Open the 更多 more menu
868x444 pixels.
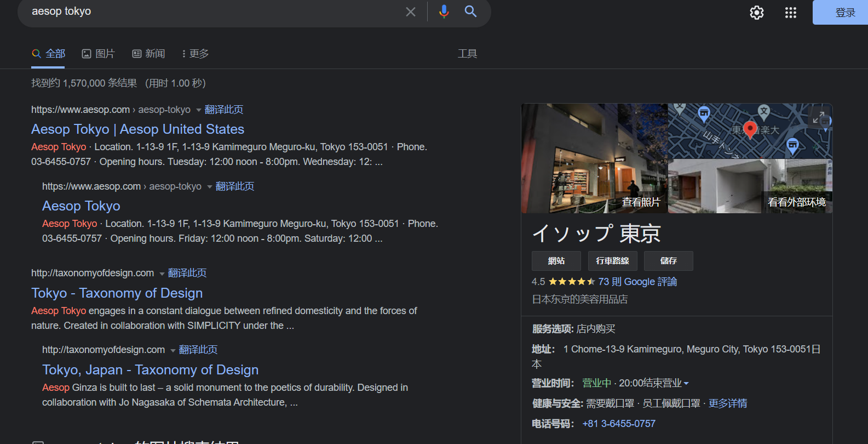[x=195, y=54]
